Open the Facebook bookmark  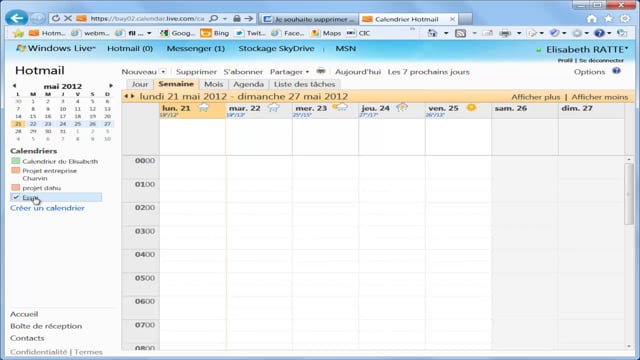click(287, 33)
